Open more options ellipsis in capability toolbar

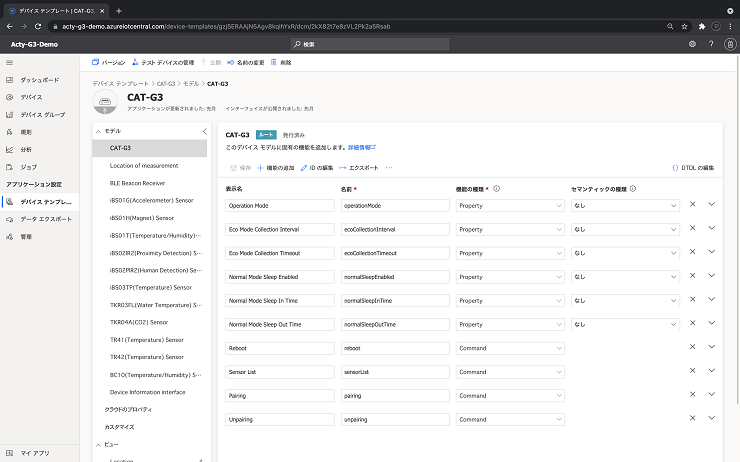[x=389, y=168]
